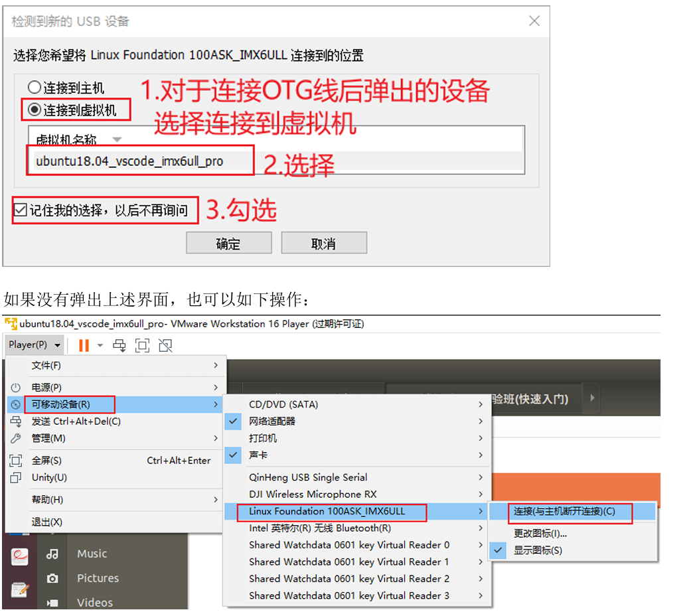Screen dimensions: 697x616
Task: Click the removable devices icon beside 可移动设备(R)
Action: tap(15, 404)
